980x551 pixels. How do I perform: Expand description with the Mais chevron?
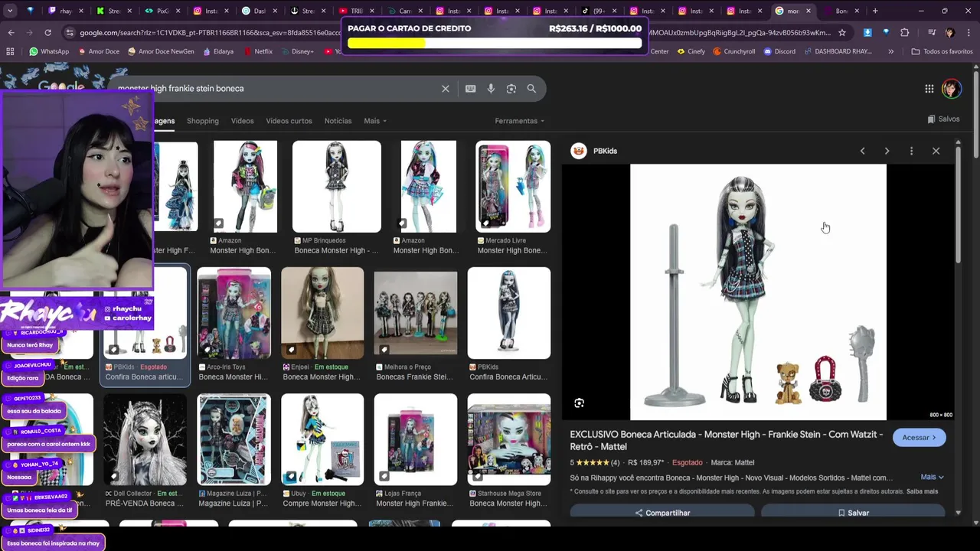click(932, 477)
